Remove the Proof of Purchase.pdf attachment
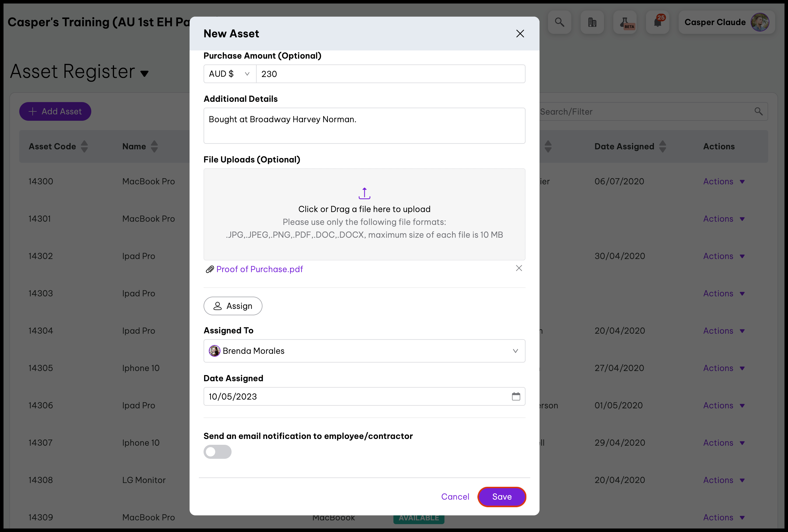The width and height of the screenshot is (788, 532). coord(519,268)
